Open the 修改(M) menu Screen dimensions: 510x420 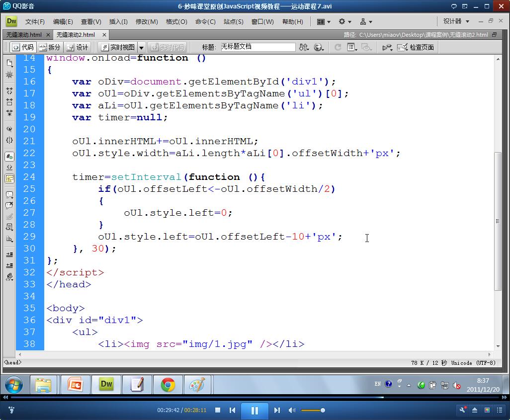pos(147,22)
